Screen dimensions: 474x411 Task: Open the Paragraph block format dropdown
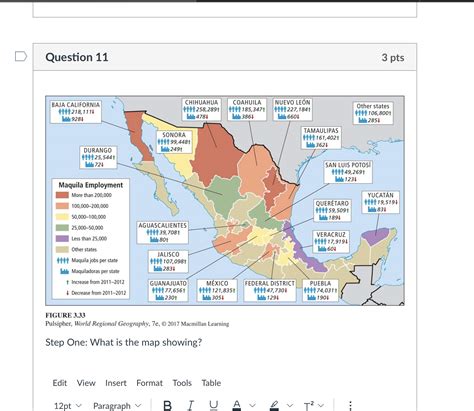click(117, 406)
